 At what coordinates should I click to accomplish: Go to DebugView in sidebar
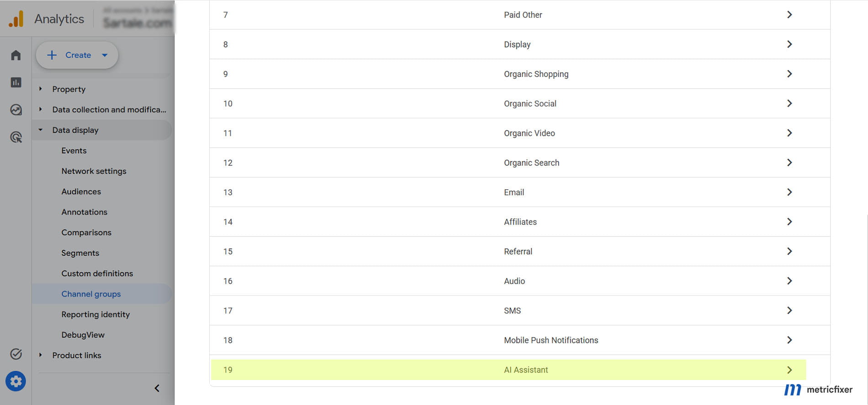[83, 335]
